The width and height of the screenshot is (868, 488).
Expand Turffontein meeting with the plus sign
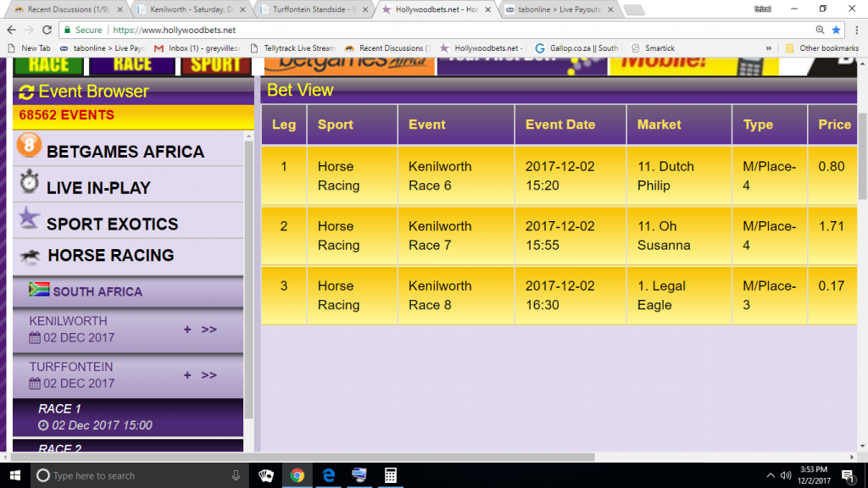(x=187, y=375)
